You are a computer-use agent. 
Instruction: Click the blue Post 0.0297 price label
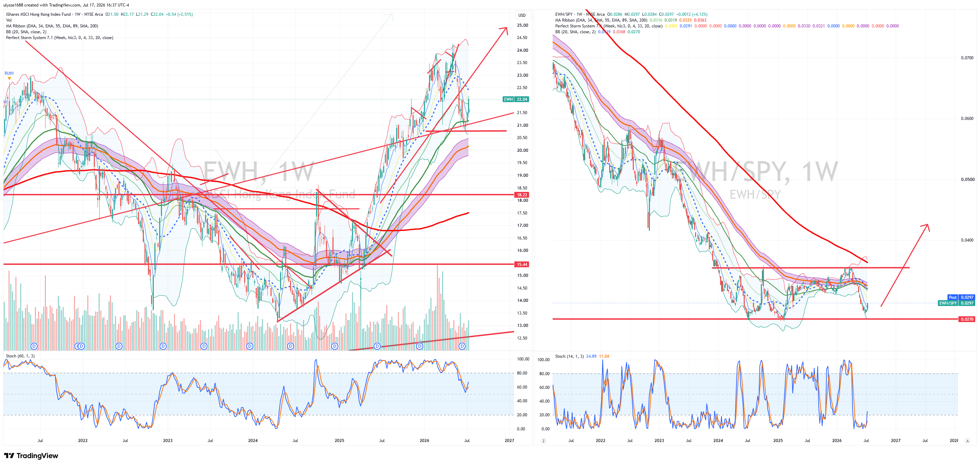961,297
